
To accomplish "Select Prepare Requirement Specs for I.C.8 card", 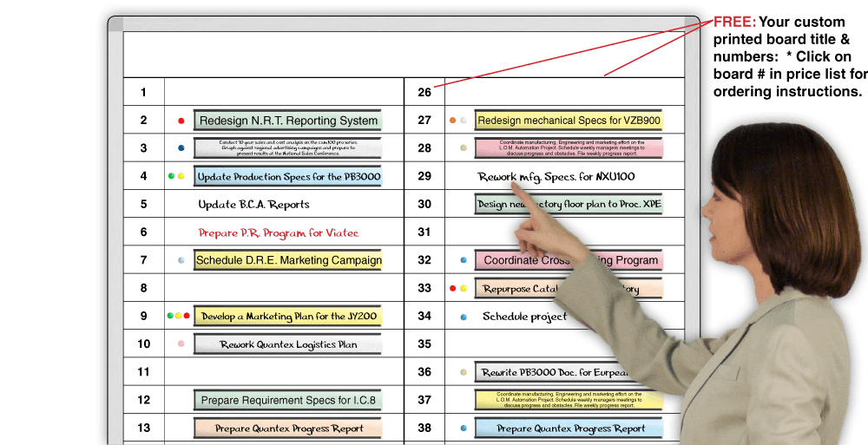I will pyautogui.click(x=287, y=400).
